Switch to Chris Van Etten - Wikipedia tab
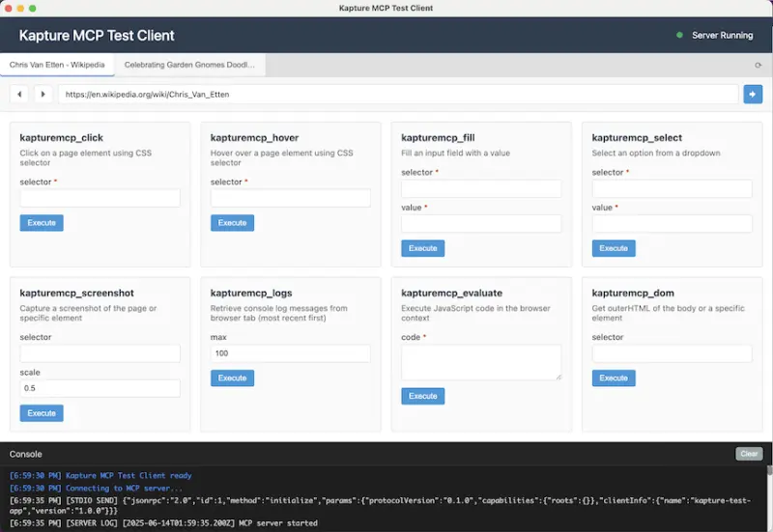 pos(57,65)
